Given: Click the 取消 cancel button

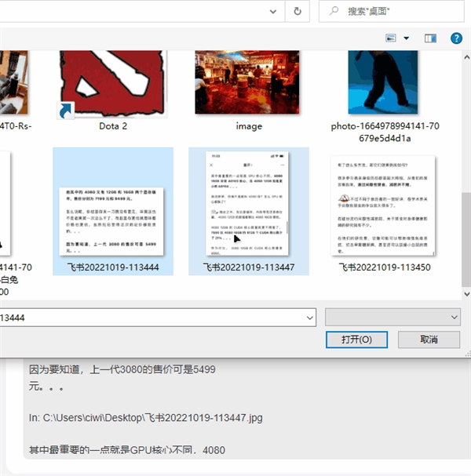Looking at the screenshot, I should point(429,340).
